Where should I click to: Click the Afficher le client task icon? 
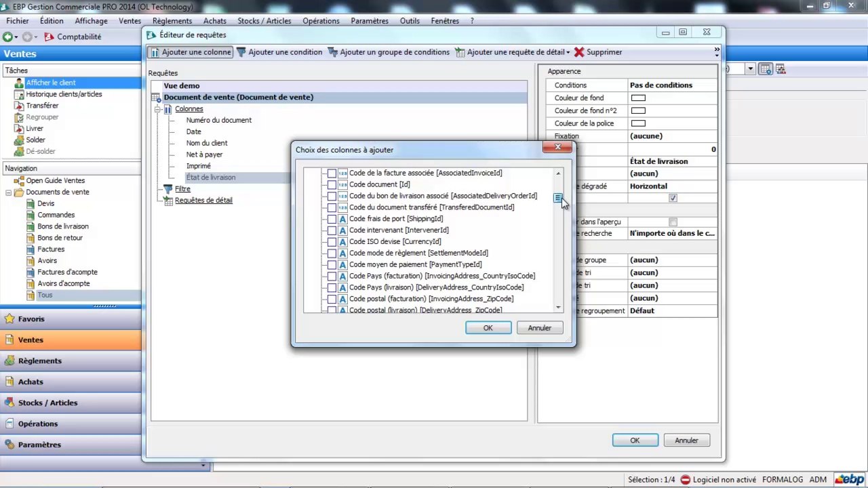click(x=18, y=83)
